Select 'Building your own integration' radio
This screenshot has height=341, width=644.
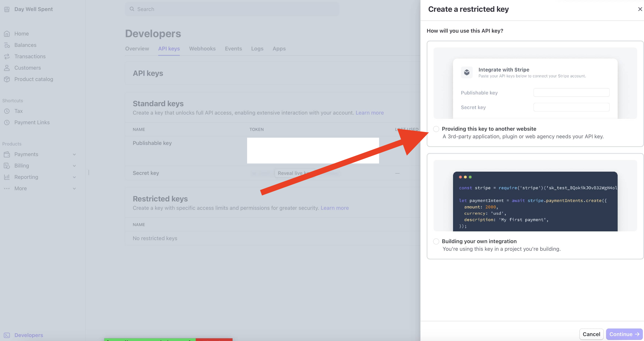coord(436,241)
